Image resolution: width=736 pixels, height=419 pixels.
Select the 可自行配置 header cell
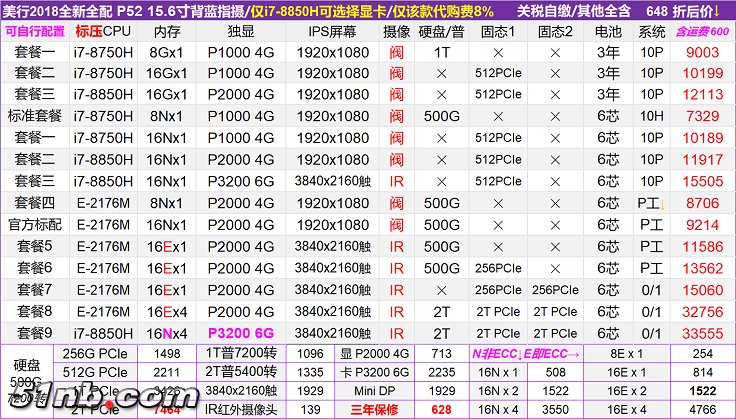click(35, 30)
